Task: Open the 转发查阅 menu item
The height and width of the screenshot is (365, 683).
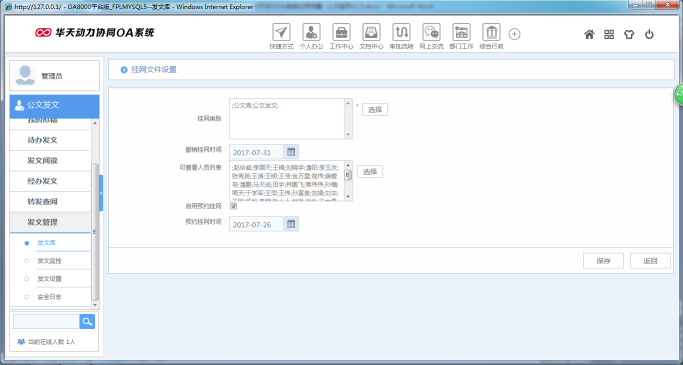Action: pos(50,202)
